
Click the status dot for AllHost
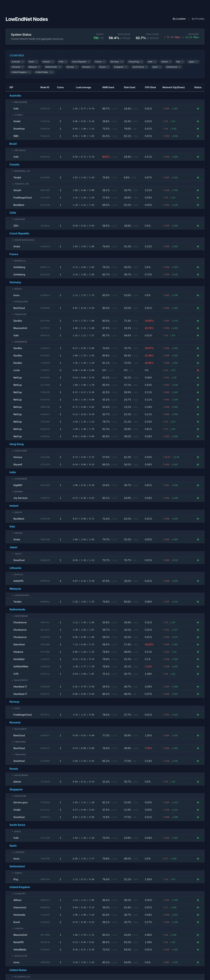[198, 900]
